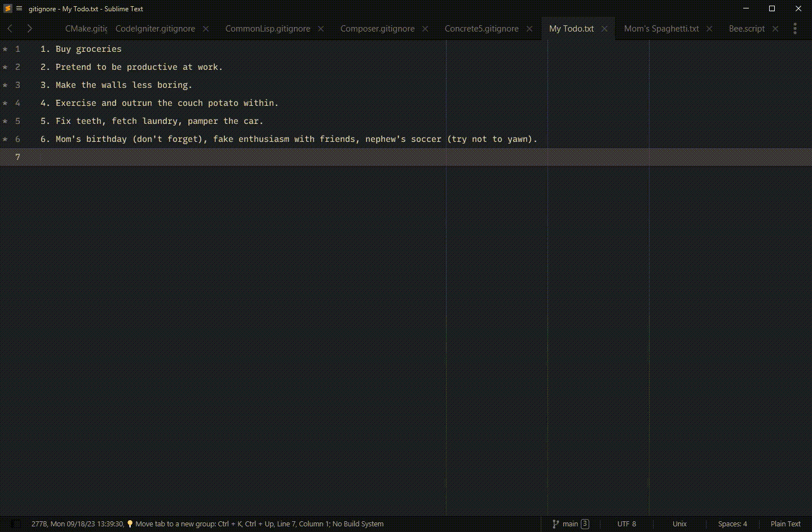Viewport: 812px width, 532px height.
Task: Click the lightbulb tip icon in the status bar
Action: 130,524
